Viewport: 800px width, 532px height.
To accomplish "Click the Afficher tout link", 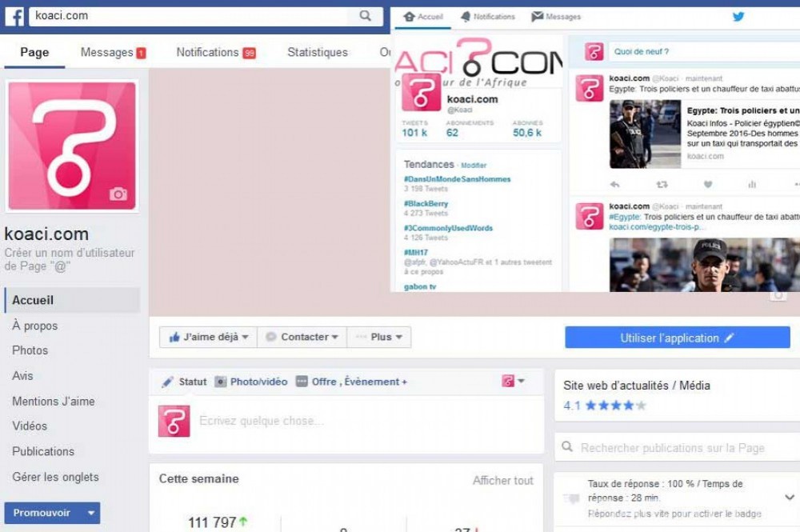I will click(x=502, y=481).
